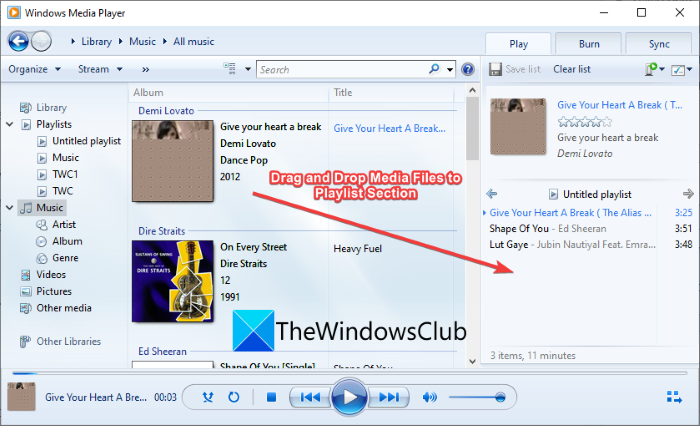Collapse the Playlists tree node
Image resolution: width=700 pixels, height=426 pixels.
pyautogui.click(x=9, y=124)
